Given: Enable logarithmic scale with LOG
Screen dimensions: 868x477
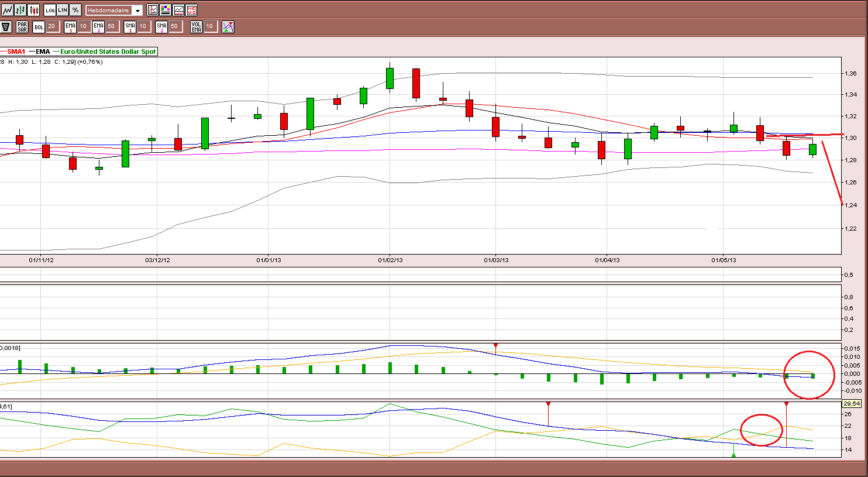Looking at the screenshot, I should 50,10.
